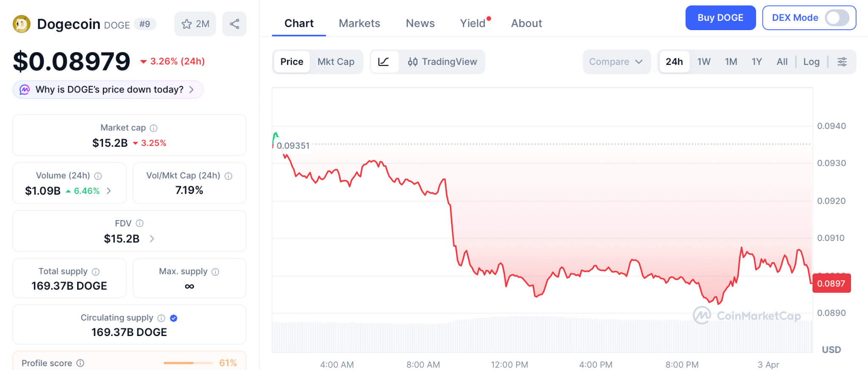Switch chart to Mkt Cap view
This screenshot has height=370, width=868.
[x=336, y=62]
